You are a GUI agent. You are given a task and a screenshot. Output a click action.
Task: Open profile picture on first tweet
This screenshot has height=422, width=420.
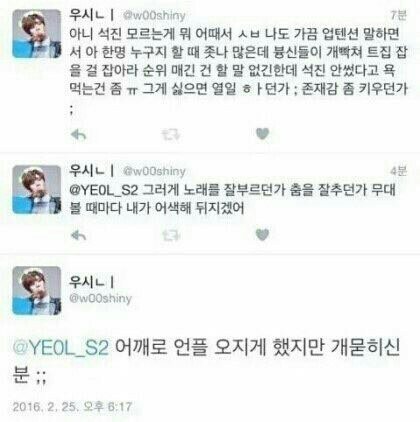pos(37,34)
